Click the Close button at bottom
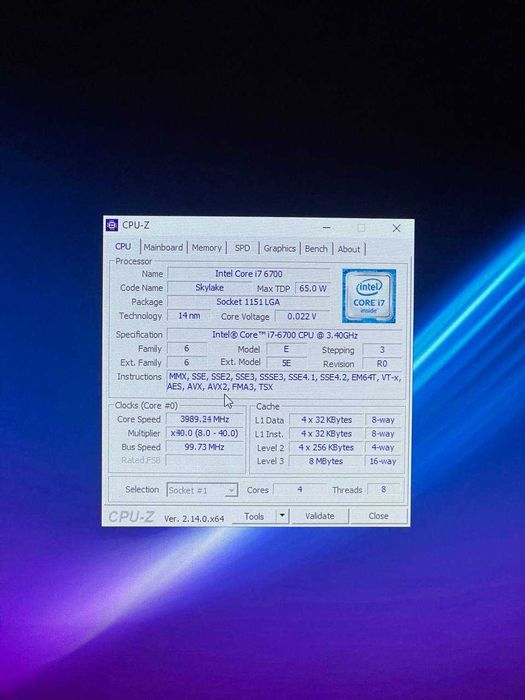Image resolution: width=525 pixels, height=700 pixels. [378, 516]
